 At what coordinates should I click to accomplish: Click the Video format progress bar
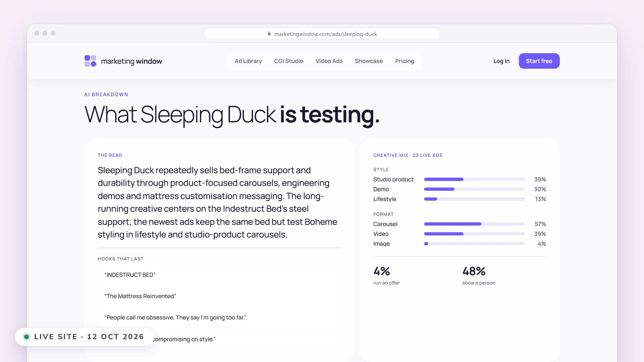474,234
